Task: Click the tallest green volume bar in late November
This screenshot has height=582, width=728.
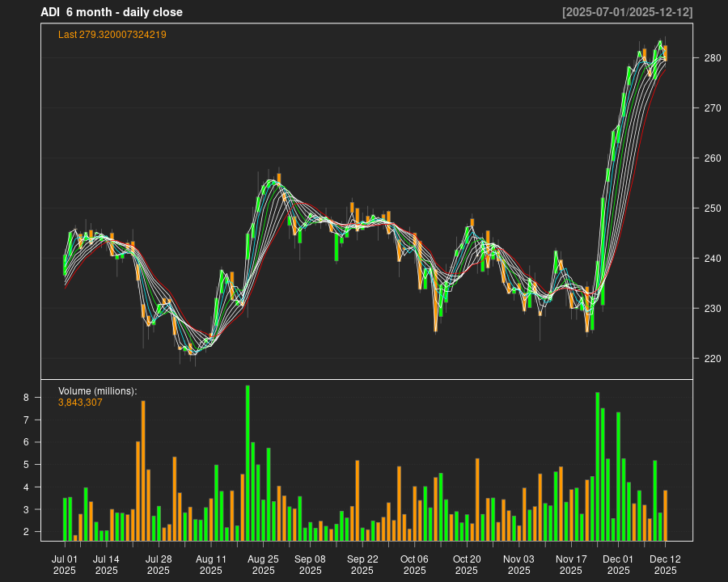Action: [597, 466]
